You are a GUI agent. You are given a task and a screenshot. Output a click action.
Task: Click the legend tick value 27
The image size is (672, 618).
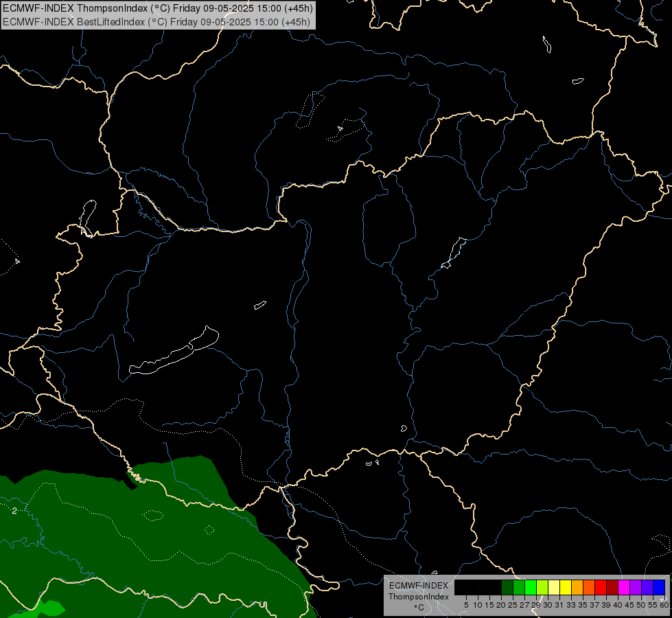pos(524,605)
